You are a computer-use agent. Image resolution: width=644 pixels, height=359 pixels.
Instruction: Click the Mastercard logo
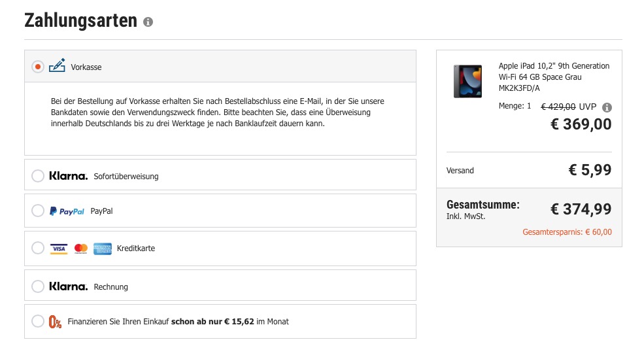[x=81, y=248]
